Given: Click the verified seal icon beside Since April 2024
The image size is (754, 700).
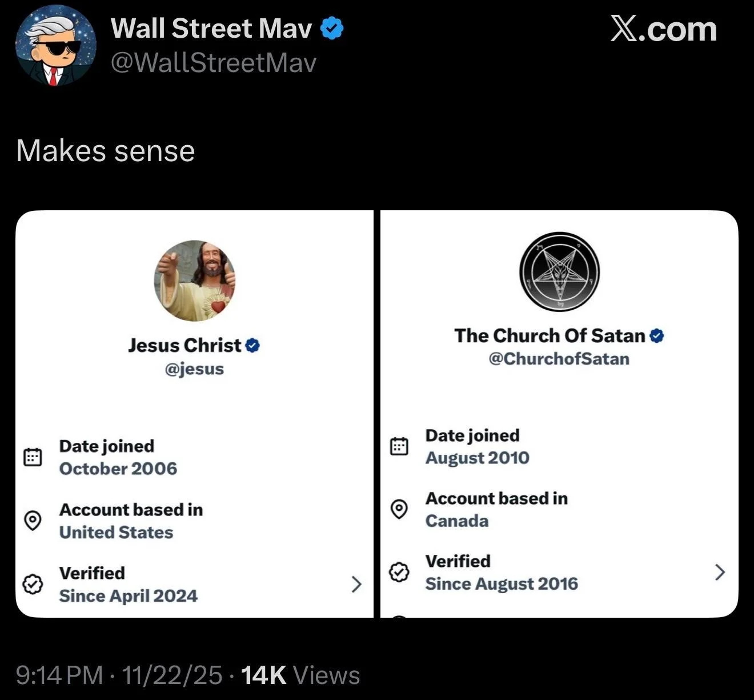Looking at the screenshot, I should click(x=33, y=584).
